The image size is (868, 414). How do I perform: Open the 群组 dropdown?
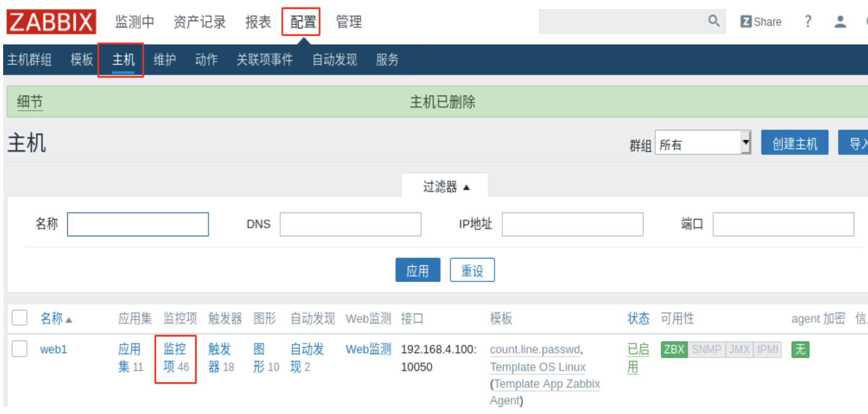(703, 143)
